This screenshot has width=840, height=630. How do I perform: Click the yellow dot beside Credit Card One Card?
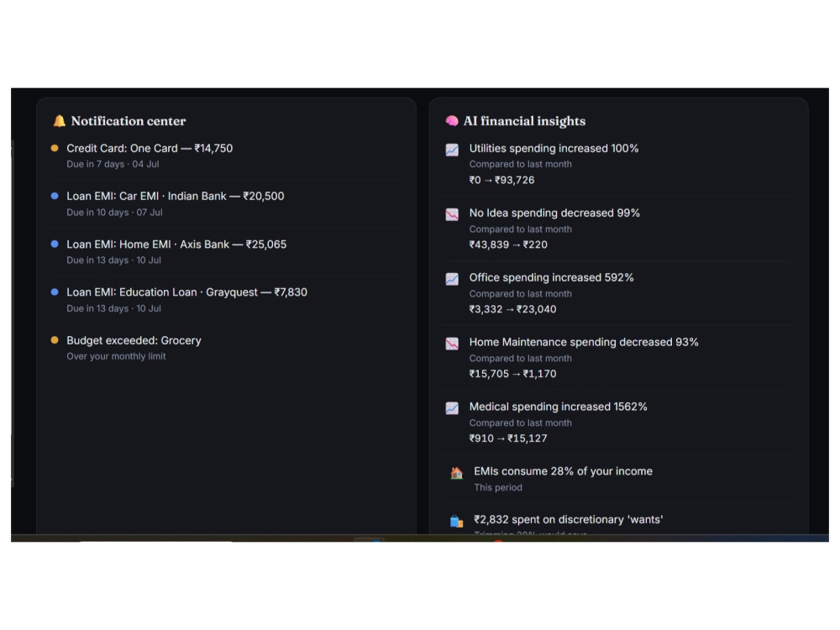(55, 149)
